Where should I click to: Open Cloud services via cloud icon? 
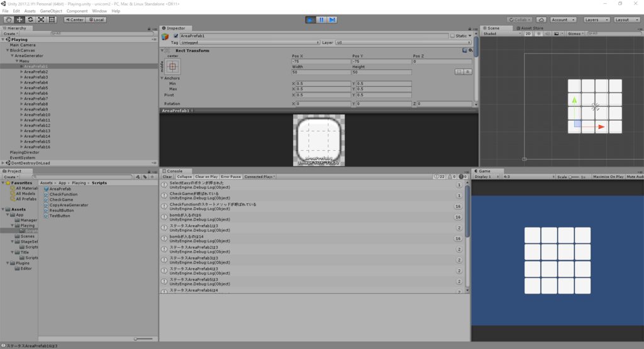point(541,19)
